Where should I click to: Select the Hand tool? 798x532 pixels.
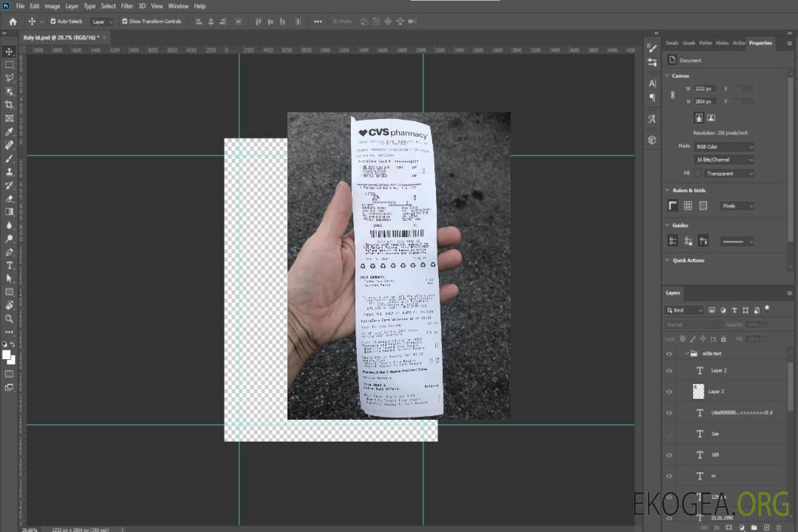(x=9, y=305)
